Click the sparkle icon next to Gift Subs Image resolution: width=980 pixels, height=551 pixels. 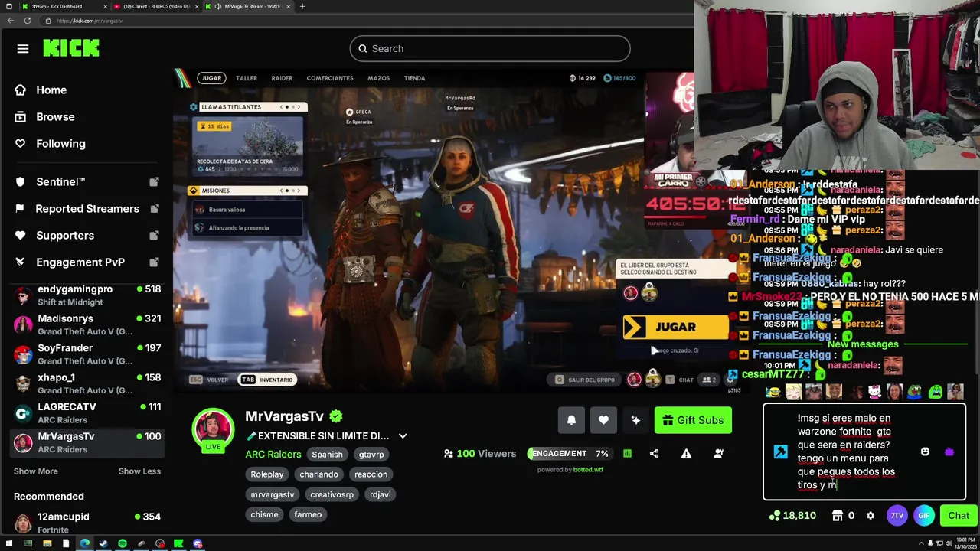pyautogui.click(x=635, y=420)
